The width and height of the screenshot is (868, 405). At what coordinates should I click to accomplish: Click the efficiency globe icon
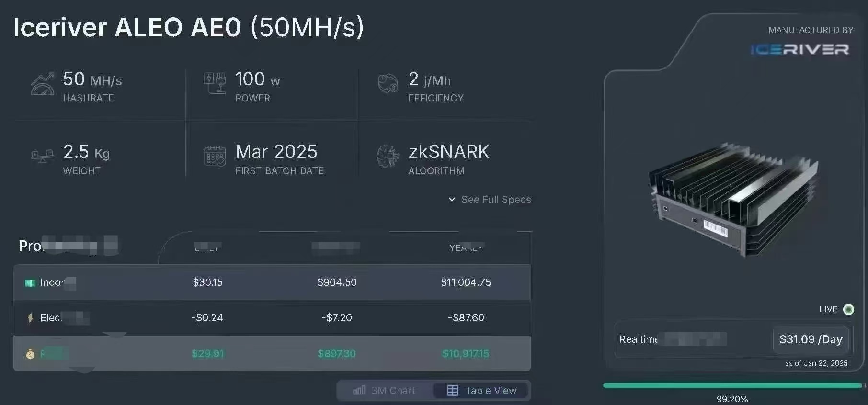[x=388, y=83]
